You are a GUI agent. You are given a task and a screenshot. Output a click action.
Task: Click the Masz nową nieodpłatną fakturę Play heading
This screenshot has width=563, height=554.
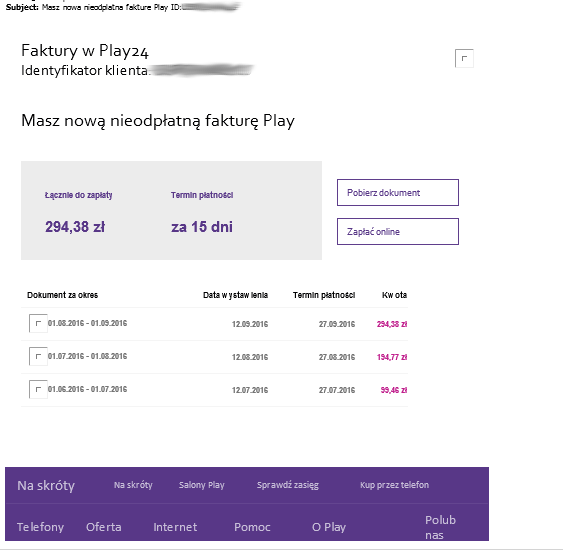(158, 121)
